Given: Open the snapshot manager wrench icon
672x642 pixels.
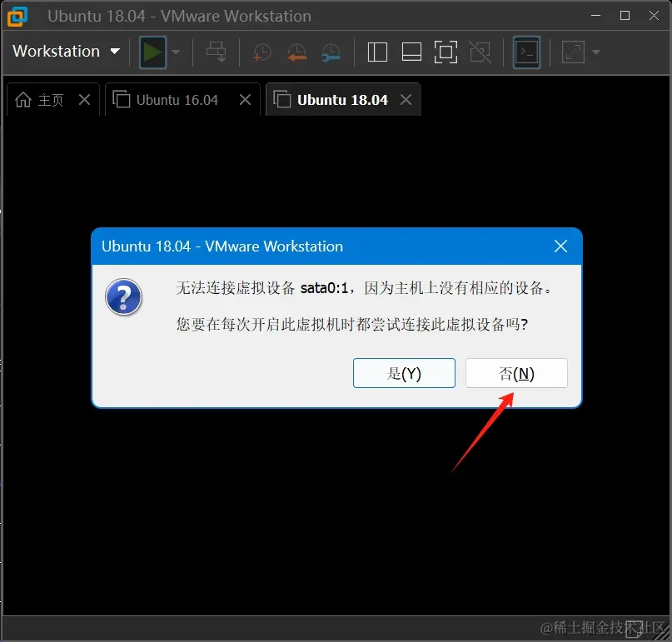Looking at the screenshot, I should coord(331,52).
